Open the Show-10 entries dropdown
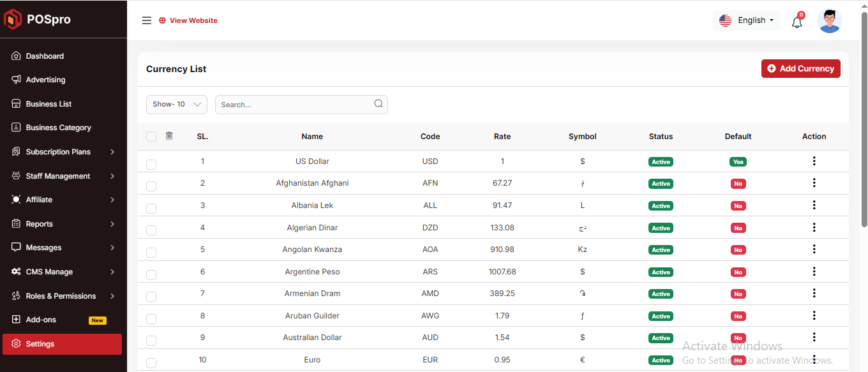This screenshot has height=372, width=868. pyautogui.click(x=177, y=105)
